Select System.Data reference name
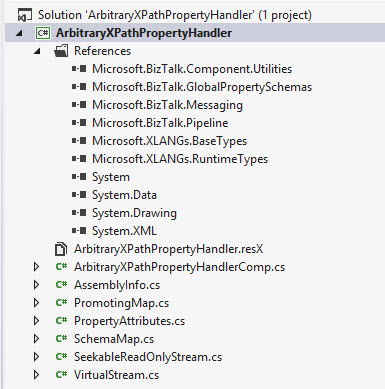The width and height of the screenshot is (385, 389). click(124, 195)
